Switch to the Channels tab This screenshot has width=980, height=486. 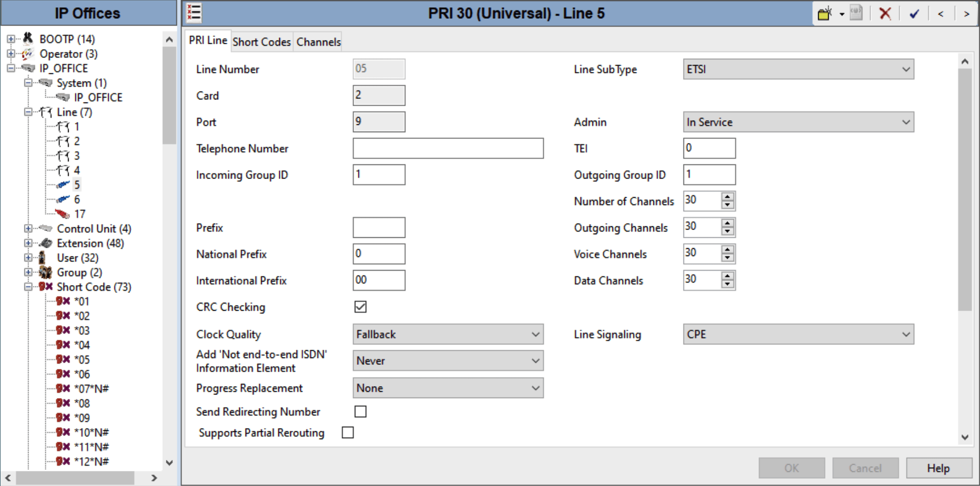click(318, 42)
